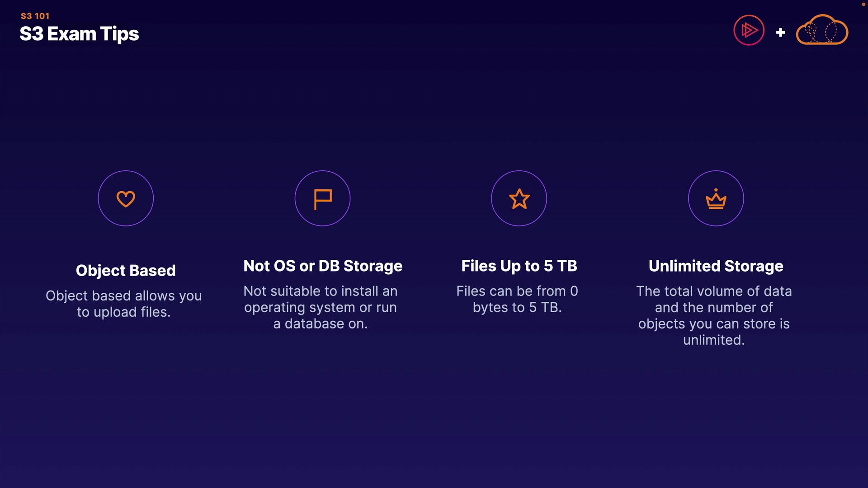Click the orange crown icon
This screenshot has width=868, height=488.
716,199
